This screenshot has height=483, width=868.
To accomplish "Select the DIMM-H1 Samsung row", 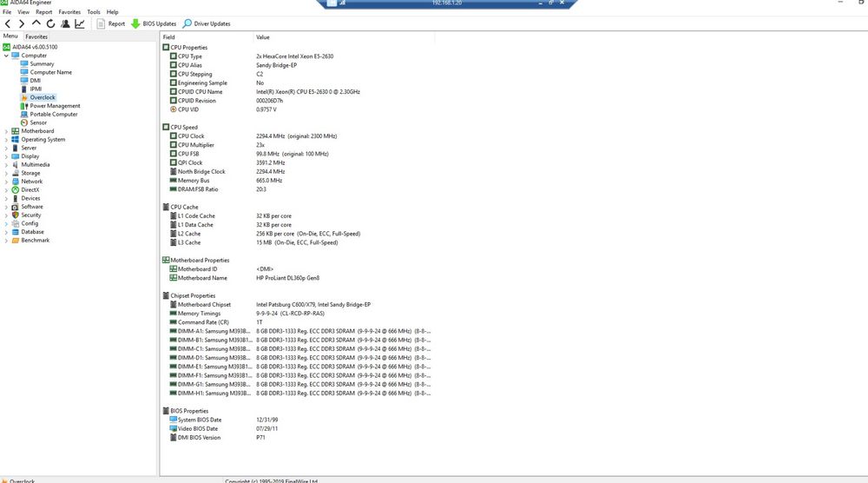I will (x=298, y=394).
